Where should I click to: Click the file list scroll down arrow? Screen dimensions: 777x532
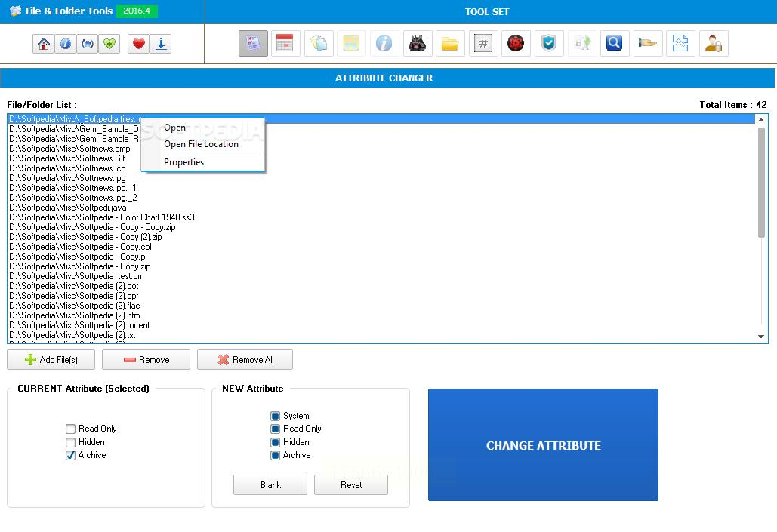coord(761,337)
